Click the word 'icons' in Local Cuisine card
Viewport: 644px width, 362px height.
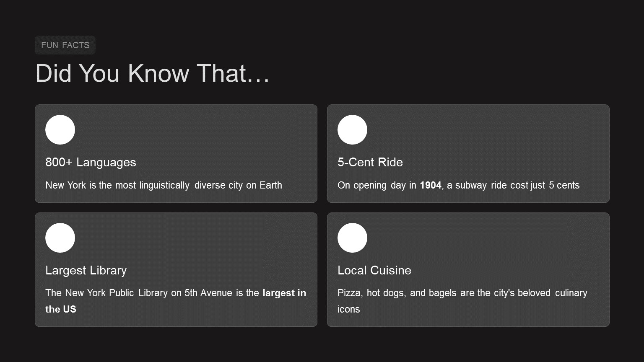click(348, 310)
